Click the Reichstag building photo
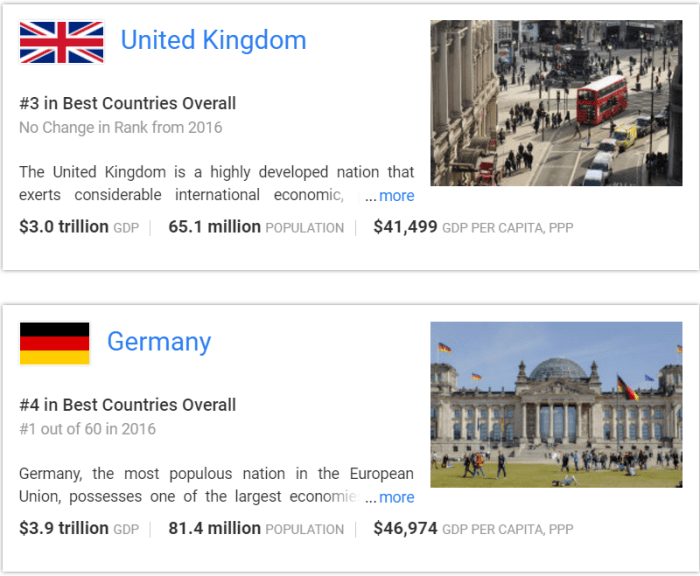 point(556,404)
